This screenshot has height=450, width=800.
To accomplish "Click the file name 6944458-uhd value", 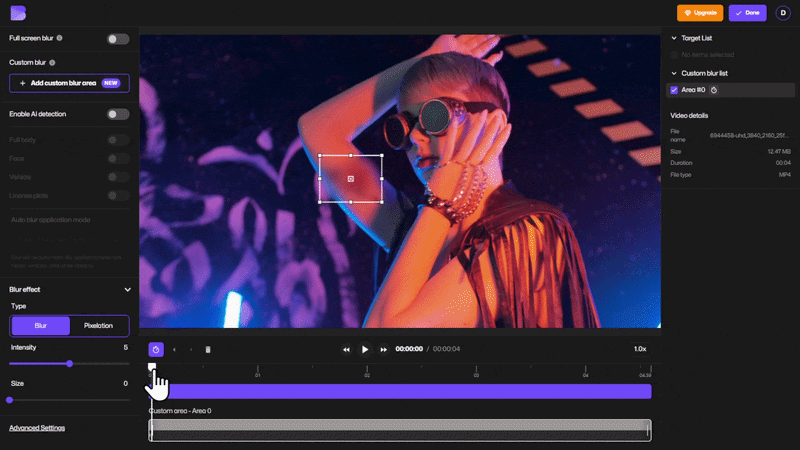I will 749,136.
